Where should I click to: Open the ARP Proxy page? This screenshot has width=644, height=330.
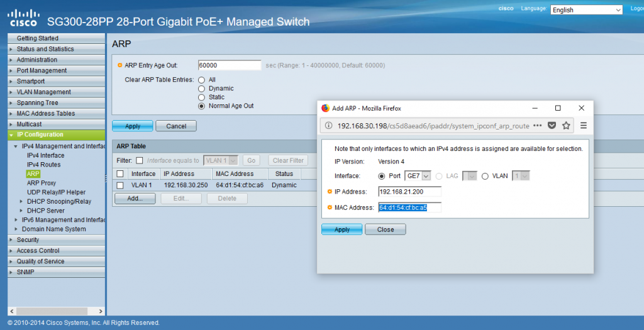click(42, 183)
